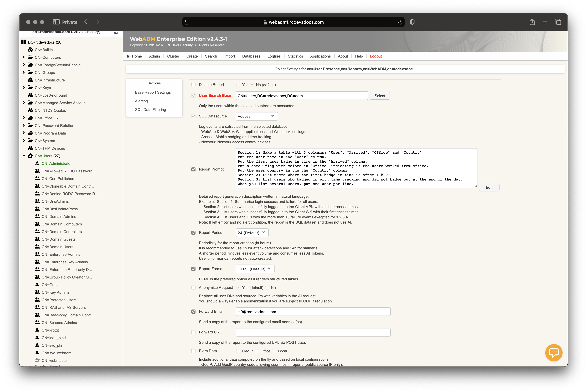587x392 pixels.
Task: Open a new tab with plus icon
Action: (x=545, y=22)
